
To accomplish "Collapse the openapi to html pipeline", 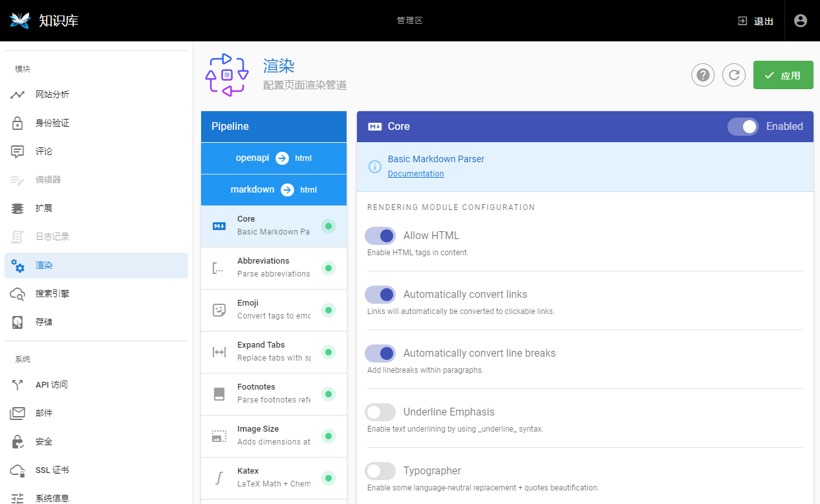I will [274, 158].
